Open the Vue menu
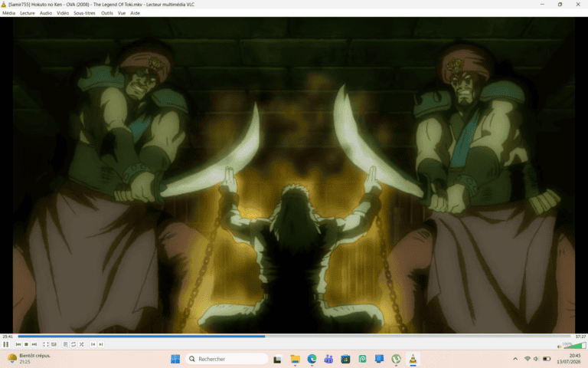This screenshot has height=368, width=588. pyautogui.click(x=122, y=13)
